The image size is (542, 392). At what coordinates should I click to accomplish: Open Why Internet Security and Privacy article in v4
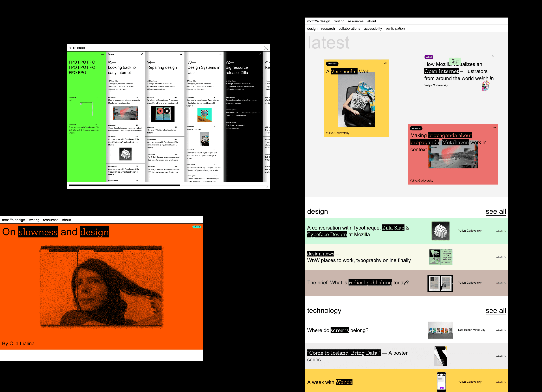pyautogui.click(x=162, y=102)
